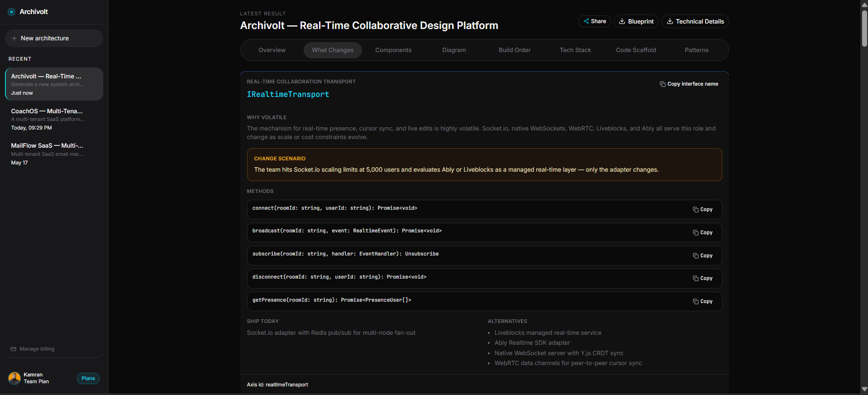Click the IRealtimeTransport interface name

click(288, 94)
